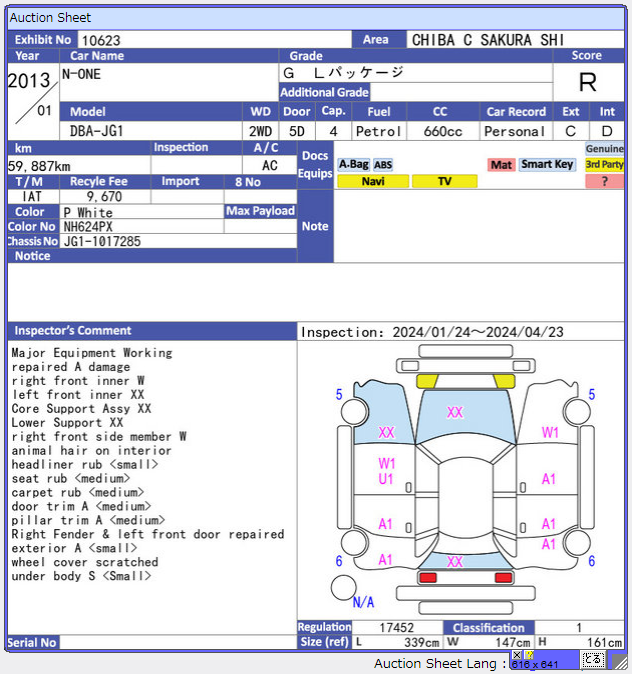The image size is (632, 674).
Task: Click the length value 339cm
Action: [x=421, y=643]
